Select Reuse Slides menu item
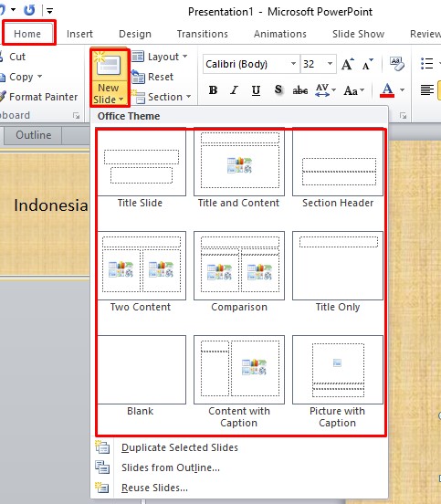 click(239, 488)
